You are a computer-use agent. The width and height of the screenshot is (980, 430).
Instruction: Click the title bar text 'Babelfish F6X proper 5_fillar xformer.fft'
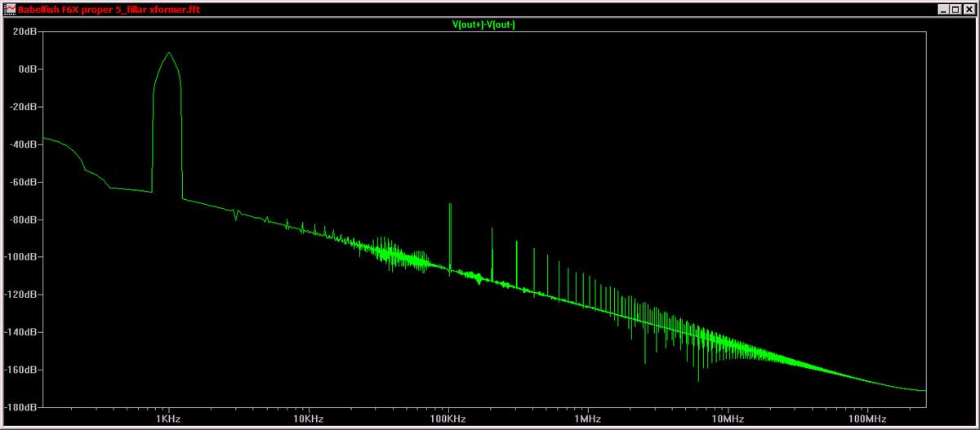pos(110,9)
